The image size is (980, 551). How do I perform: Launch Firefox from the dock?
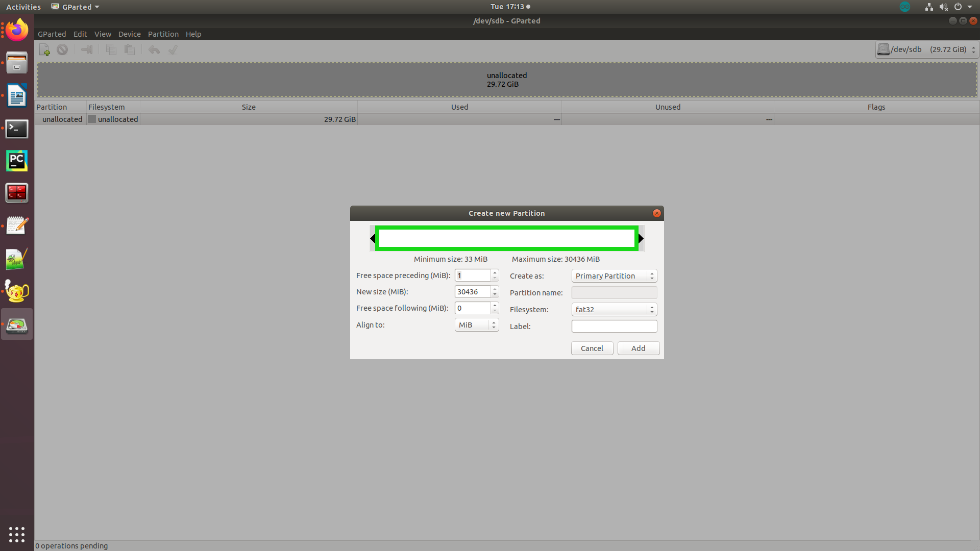(17, 30)
